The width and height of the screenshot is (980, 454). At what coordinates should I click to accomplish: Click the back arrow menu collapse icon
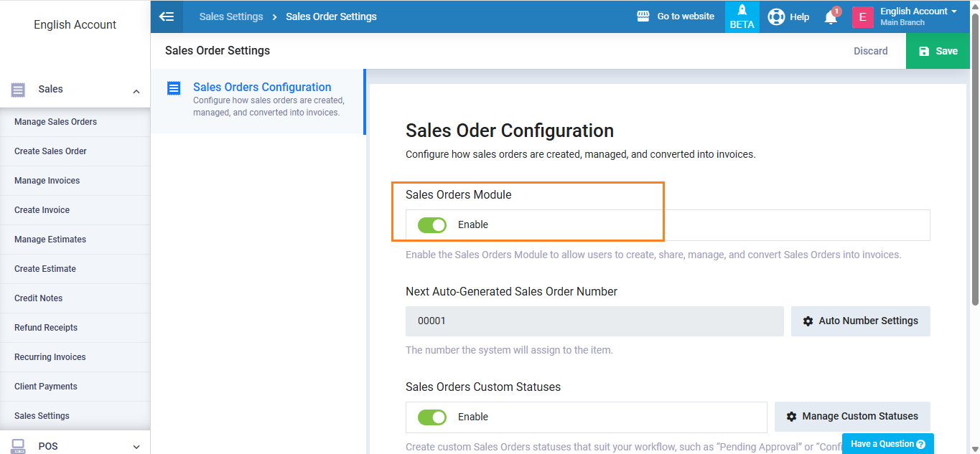click(167, 16)
